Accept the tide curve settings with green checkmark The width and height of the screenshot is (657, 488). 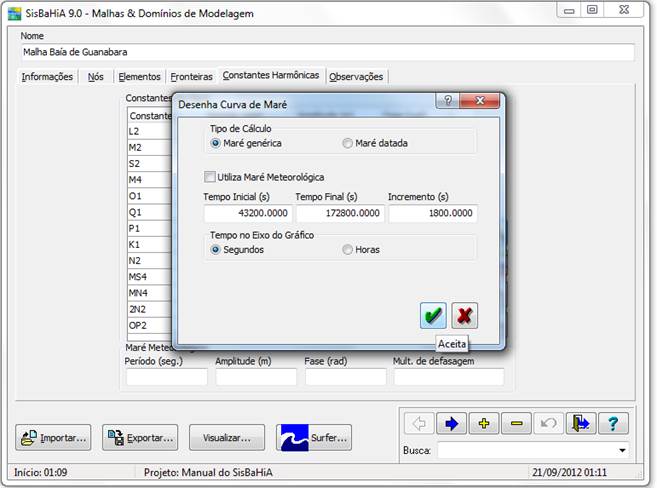(433, 315)
